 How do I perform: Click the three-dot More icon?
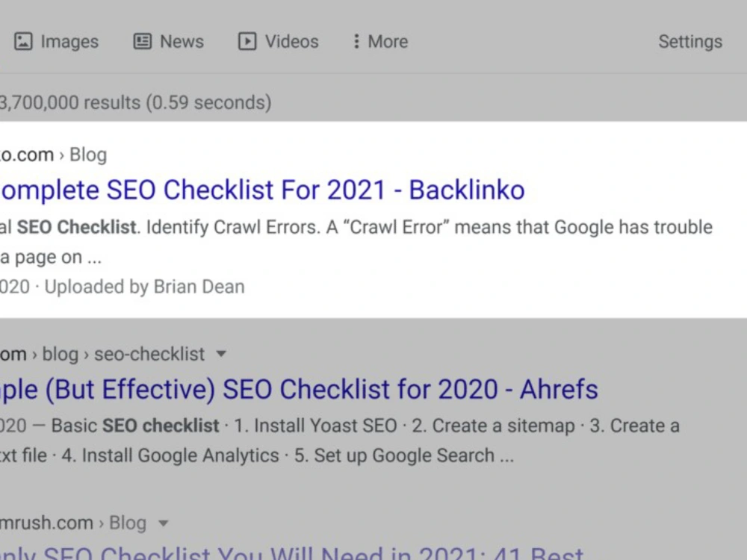pyautogui.click(x=356, y=41)
